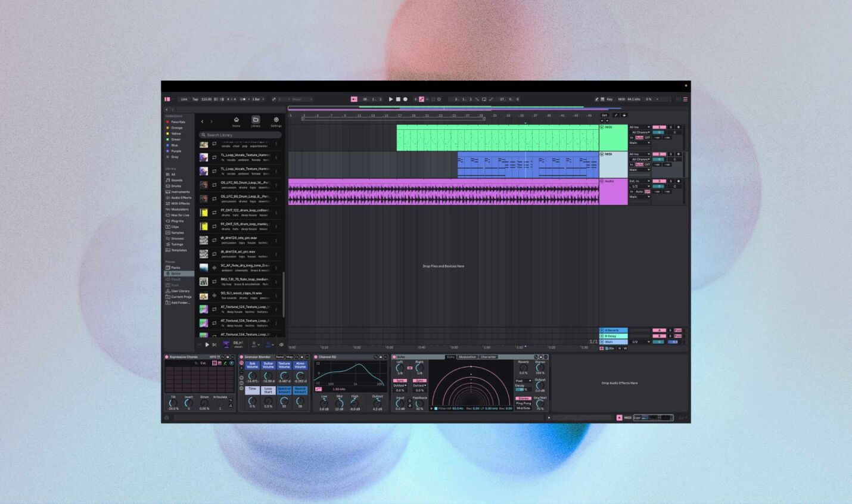
Task: Click the Search Library input field
Action: (241, 135)
